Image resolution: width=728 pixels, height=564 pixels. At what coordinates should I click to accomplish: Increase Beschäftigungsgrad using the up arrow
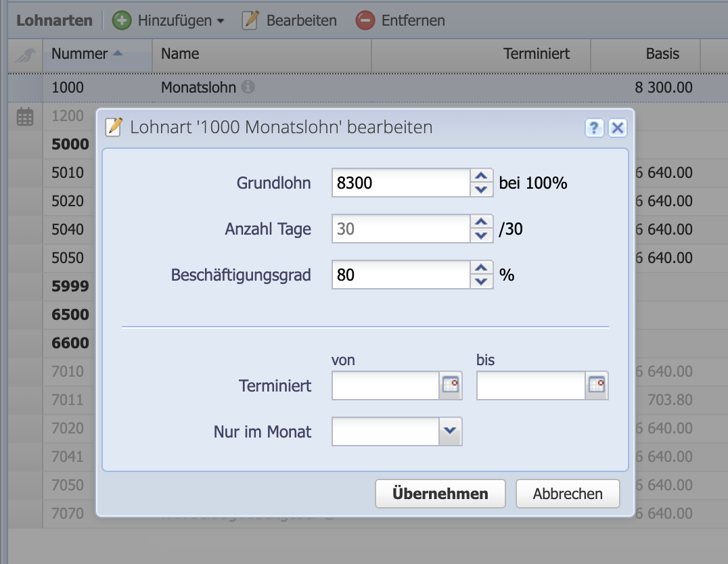point(480,269)
